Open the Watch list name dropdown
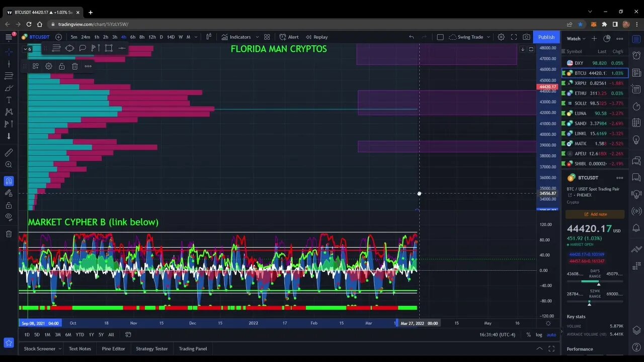This screenshot has height=362, width=644. click(576, 38)
